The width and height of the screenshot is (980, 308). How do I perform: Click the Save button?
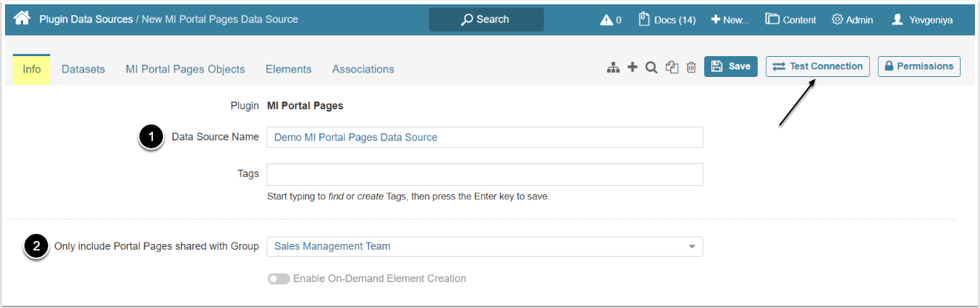point(731,66)
